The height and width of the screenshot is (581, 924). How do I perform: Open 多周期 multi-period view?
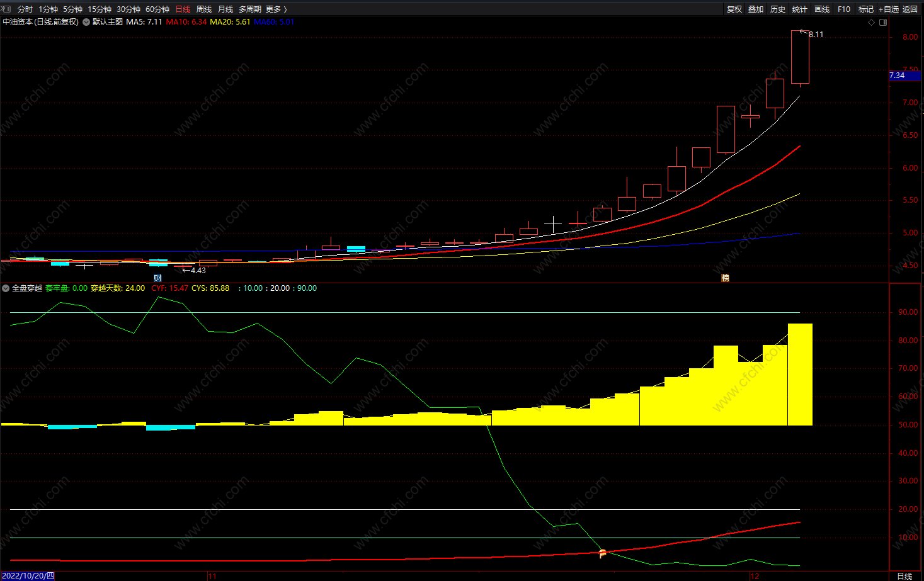[x=250, y=9]
